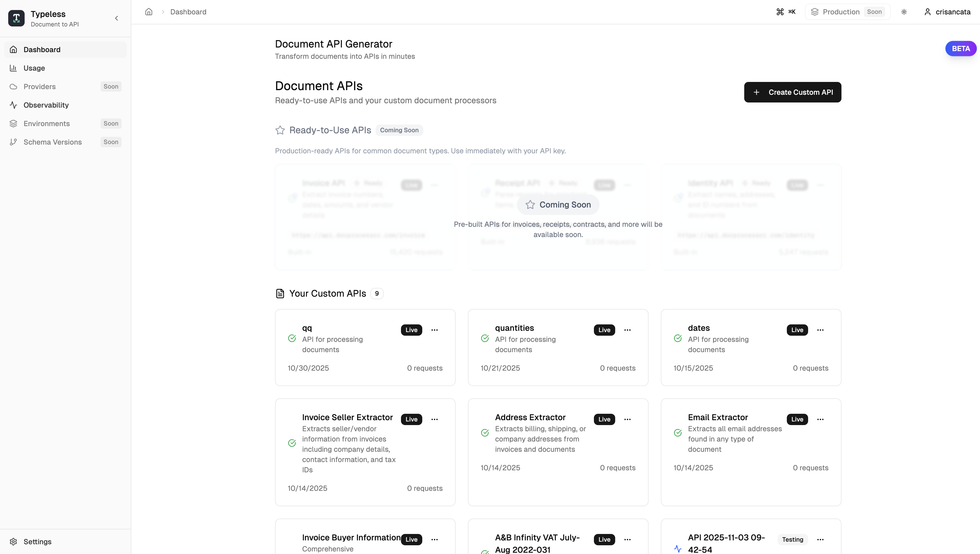Click the BETA badge in the corner

[961, 48]
